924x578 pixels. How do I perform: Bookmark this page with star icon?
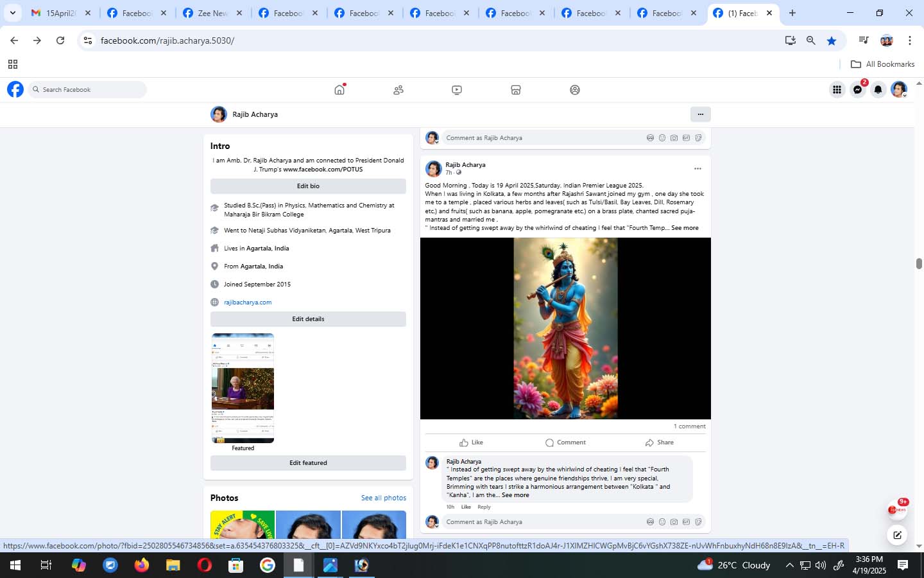tap(832, 40)
